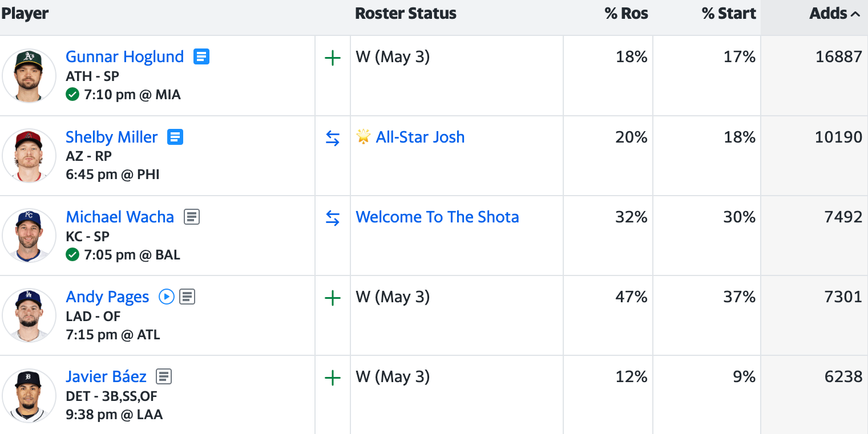Sort by % Ros column header
The width and height of the screenshot is (868, 434).
[x=626, y=14]
